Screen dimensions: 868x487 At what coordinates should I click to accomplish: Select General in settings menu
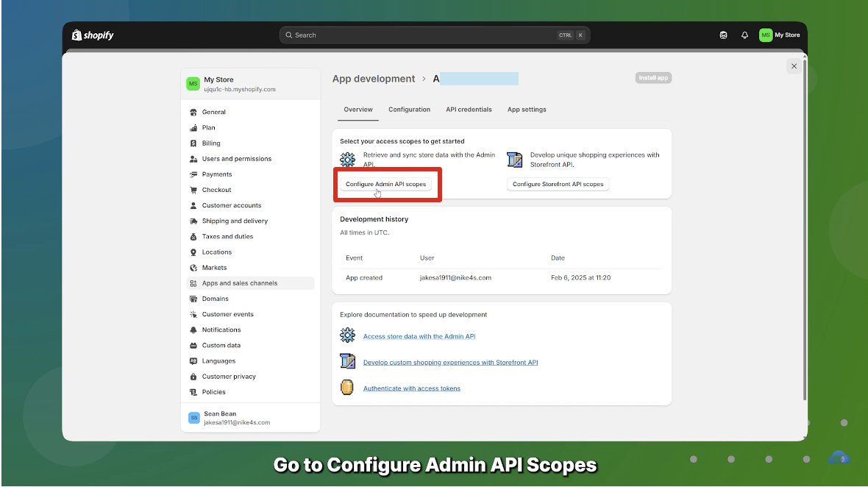(250, 113)
